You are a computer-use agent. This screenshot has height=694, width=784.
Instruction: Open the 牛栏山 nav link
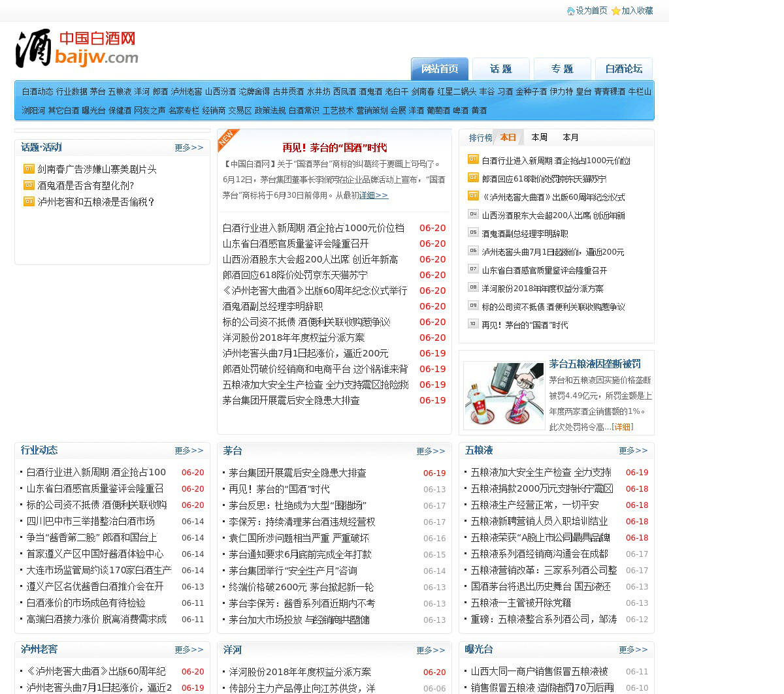640,92
